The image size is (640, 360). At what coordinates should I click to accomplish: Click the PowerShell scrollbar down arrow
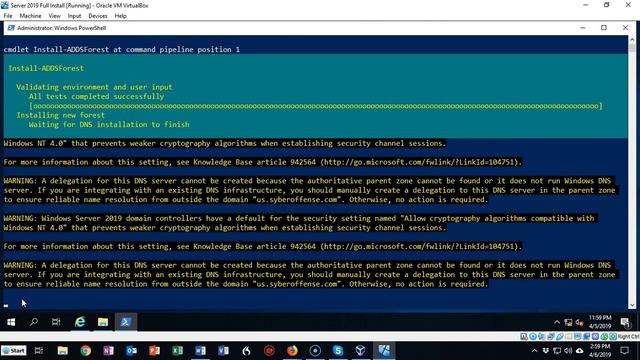[632, 305]
